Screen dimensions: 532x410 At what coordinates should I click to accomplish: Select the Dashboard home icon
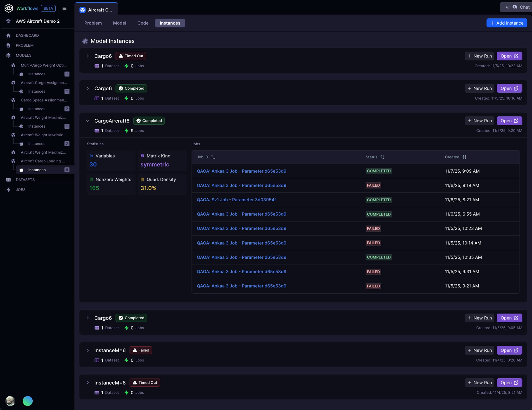coord(9,35)
